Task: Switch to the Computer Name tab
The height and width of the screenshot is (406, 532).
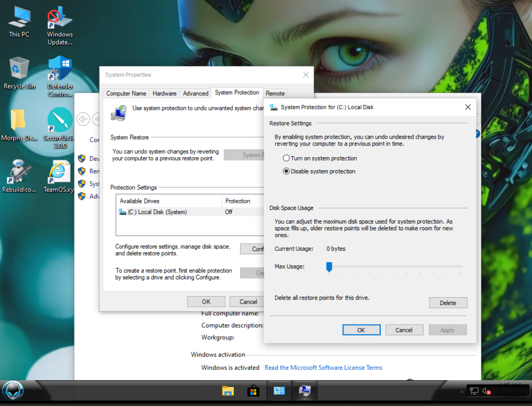Action: click(126, 93)
